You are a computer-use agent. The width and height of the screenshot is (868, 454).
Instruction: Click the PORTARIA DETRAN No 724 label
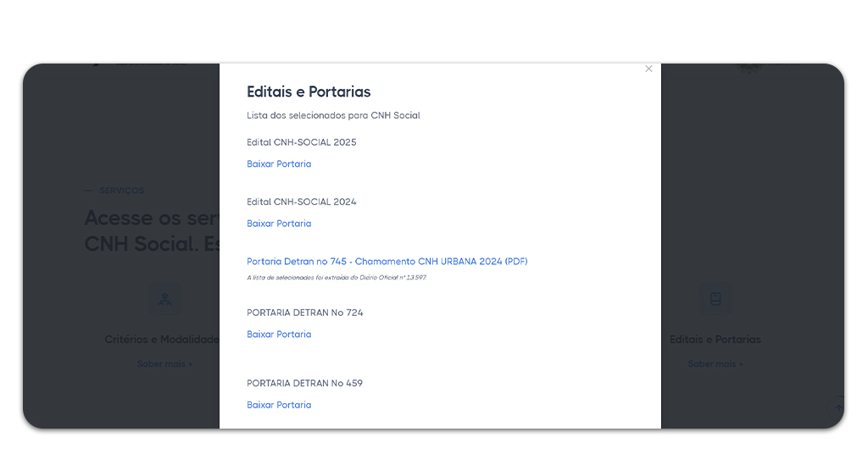304,313
